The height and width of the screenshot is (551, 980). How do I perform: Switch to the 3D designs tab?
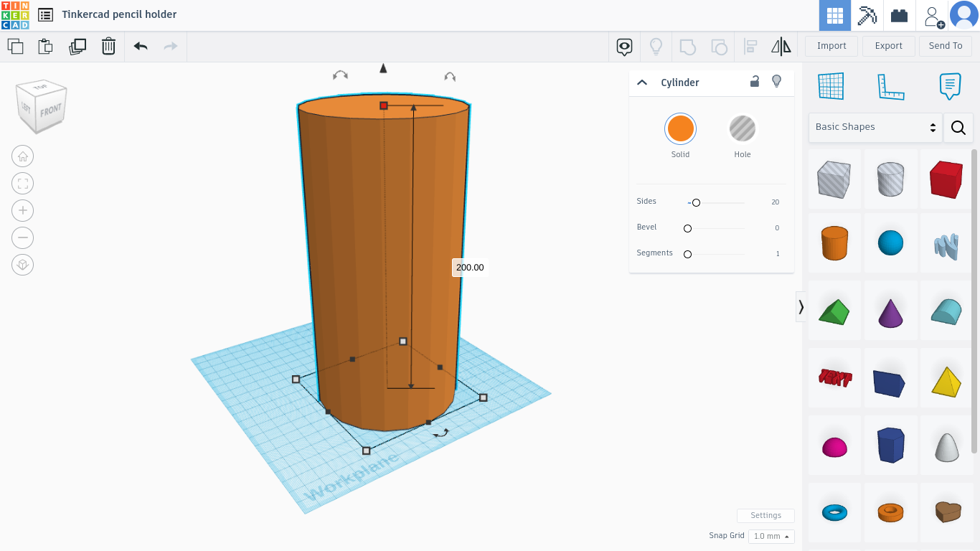tap(834, 15)
